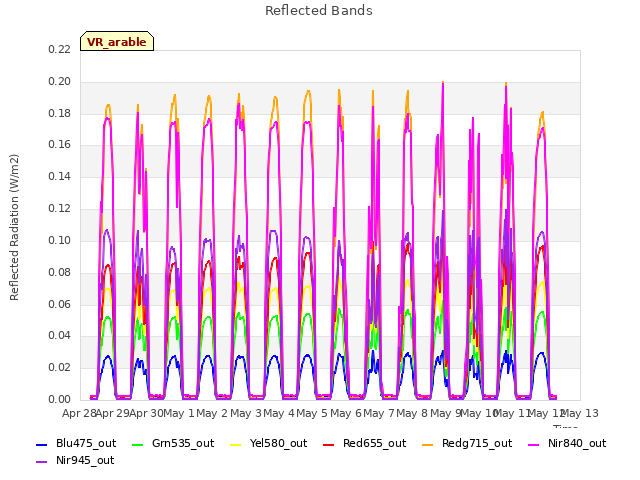Click the 0.16 y-axis tick label
640x480 pixels.
point(59,144)
